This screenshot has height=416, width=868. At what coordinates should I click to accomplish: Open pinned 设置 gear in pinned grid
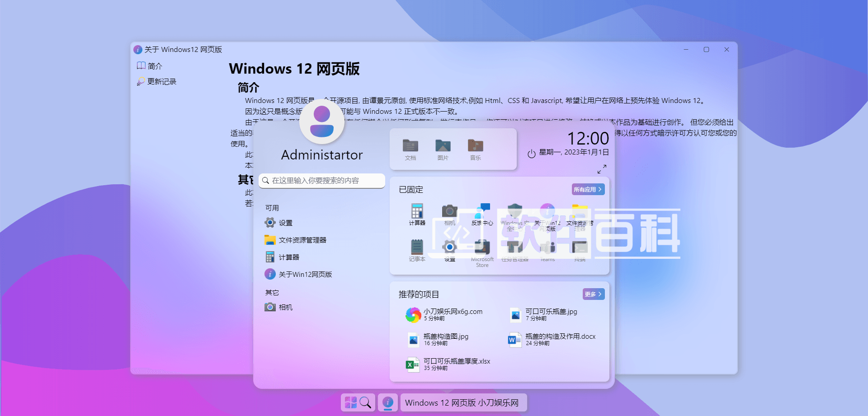[449, 251]
